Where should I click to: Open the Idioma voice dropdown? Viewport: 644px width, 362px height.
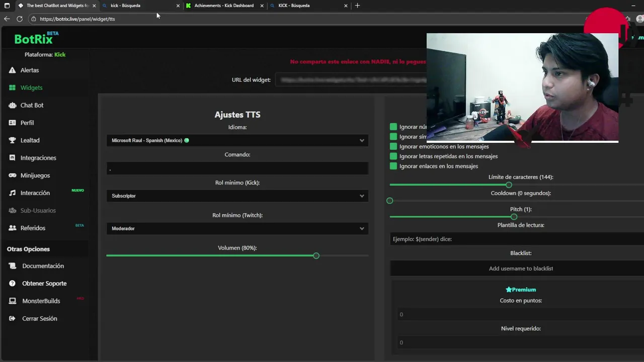(237, 140)
